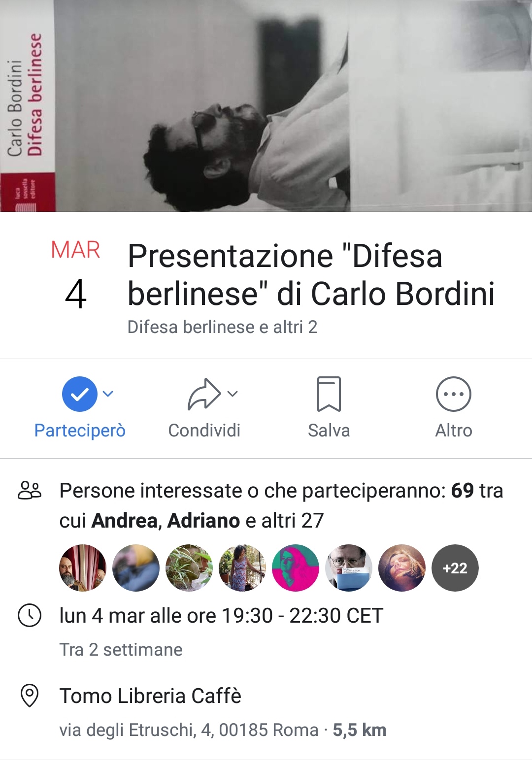The width and height of the screenshot is (532, 766).
Task: Tap the Salva bookmark icon
Action: tap(329, 394)
